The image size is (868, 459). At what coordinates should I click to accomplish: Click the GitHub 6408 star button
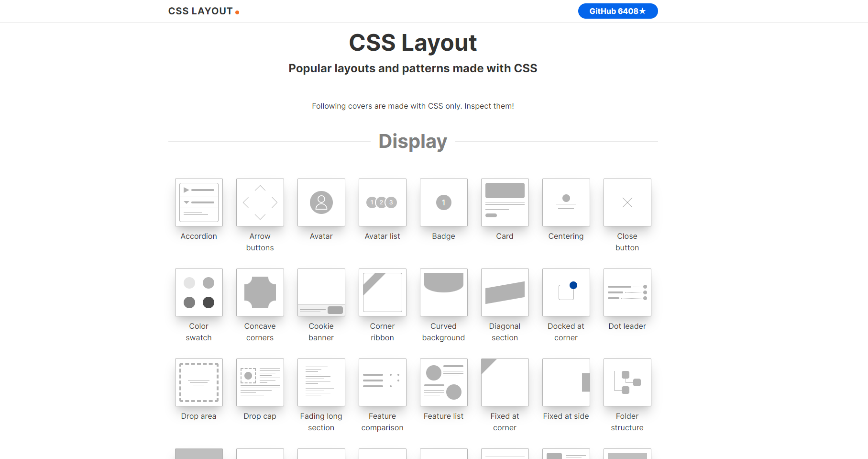pyautogui.click(x=617, y=11)
